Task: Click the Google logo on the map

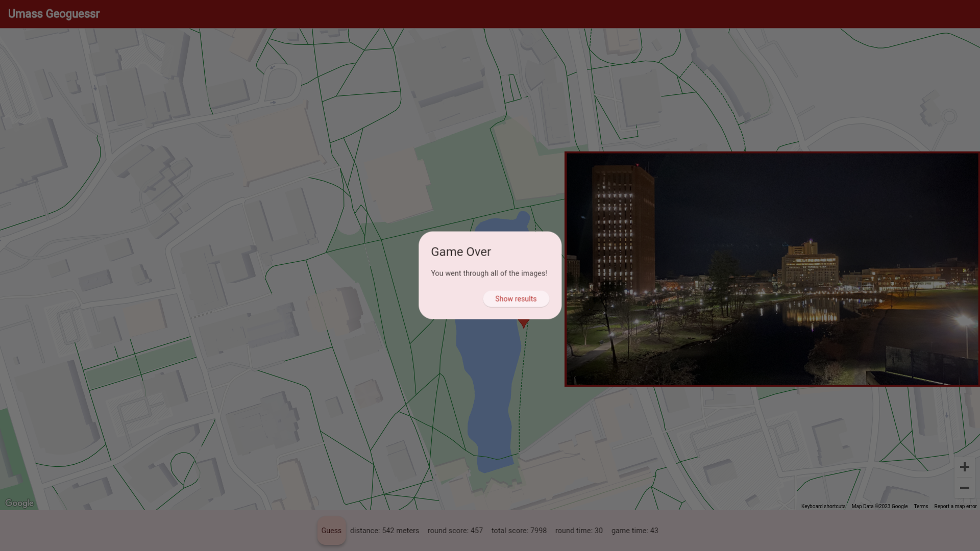Action: coord(19,503)
